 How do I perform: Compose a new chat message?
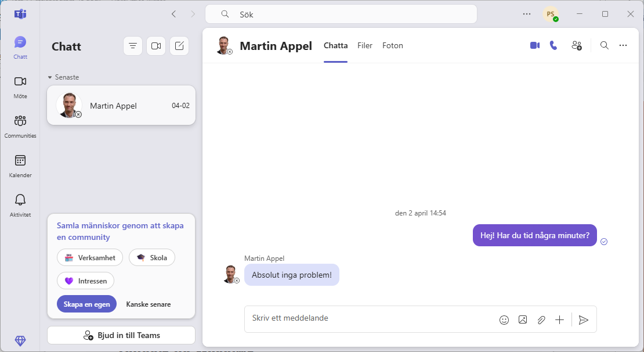click(179, 45)
